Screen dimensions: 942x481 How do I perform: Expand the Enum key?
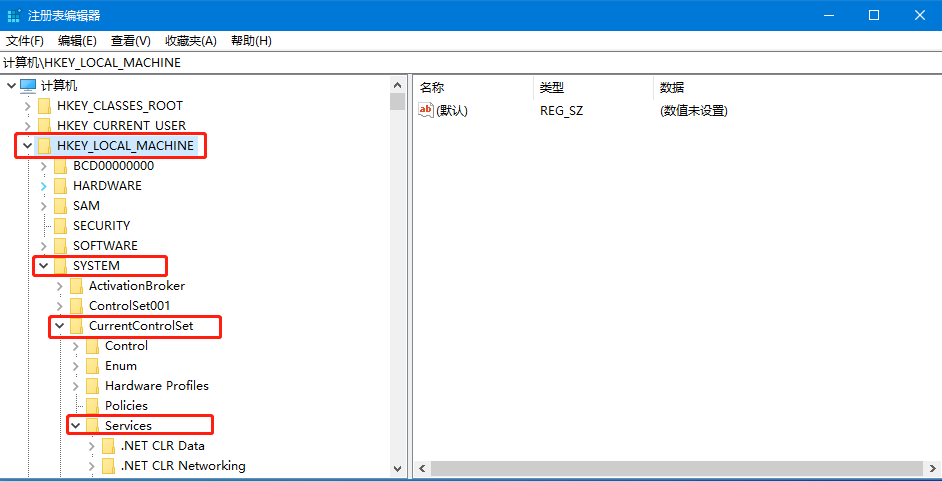(x=76, y=366)
